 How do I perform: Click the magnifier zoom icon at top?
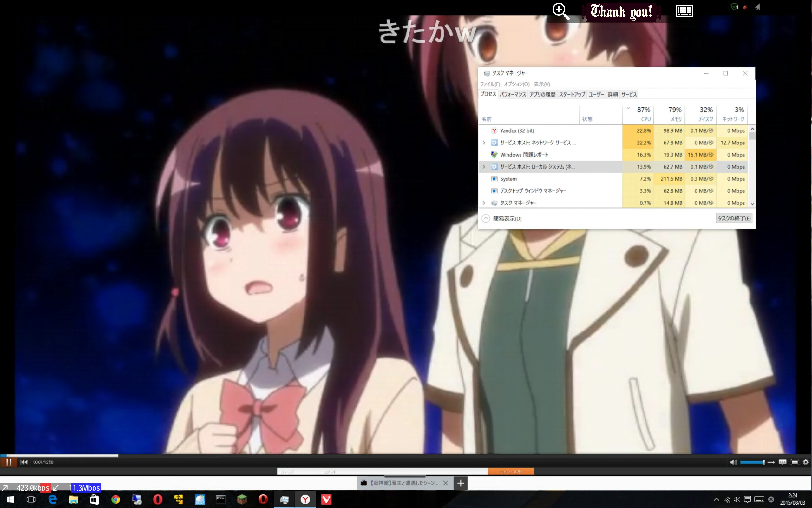[x=561, y=11]
